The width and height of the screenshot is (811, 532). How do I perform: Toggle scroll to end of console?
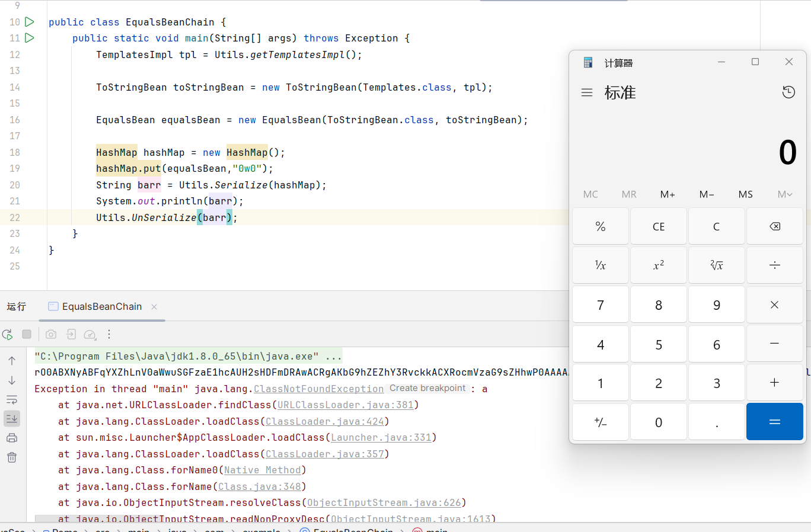pyautogui.click(x=12, y=419)
